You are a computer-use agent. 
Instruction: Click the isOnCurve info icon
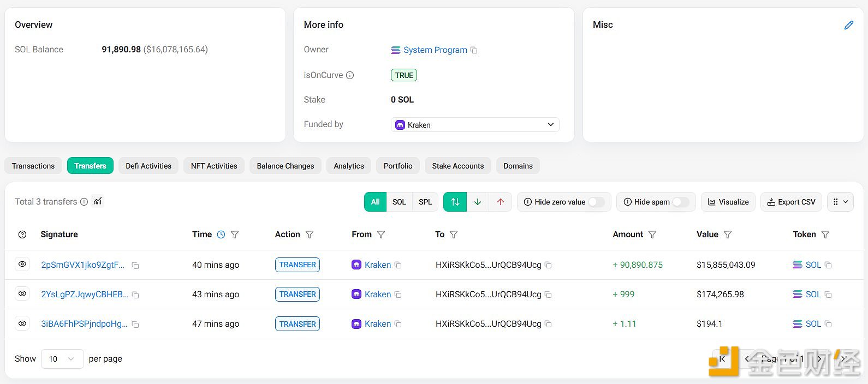coord(350,75)
